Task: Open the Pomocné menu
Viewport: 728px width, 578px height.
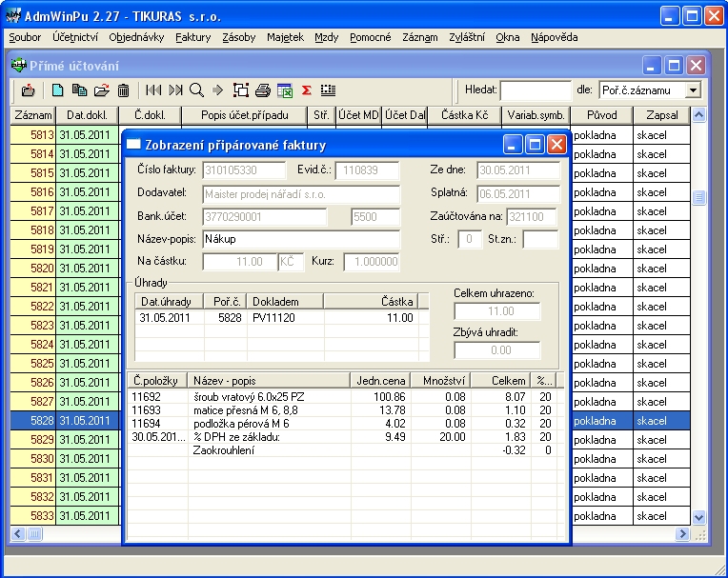Action: coord(371,37)
